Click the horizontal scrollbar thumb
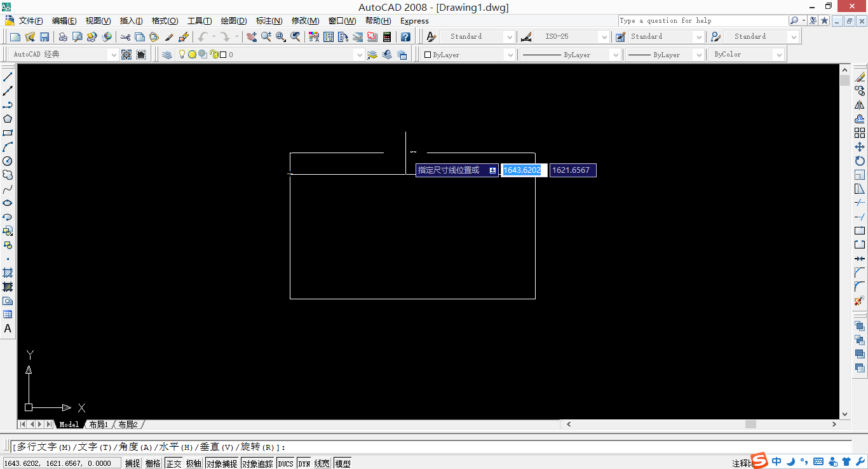The image size is (868, 469). pos(751,425)
